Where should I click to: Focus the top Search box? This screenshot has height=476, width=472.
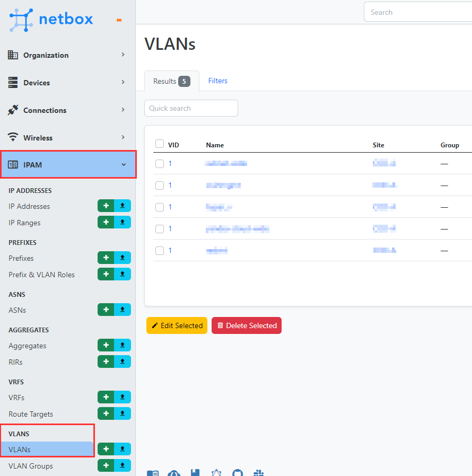coord(418,12)
